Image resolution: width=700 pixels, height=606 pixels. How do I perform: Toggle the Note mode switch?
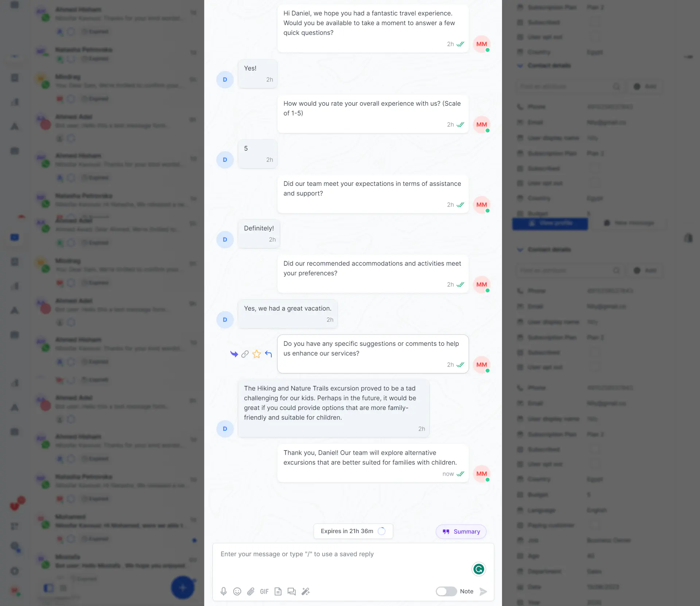[x=446, y=591]
